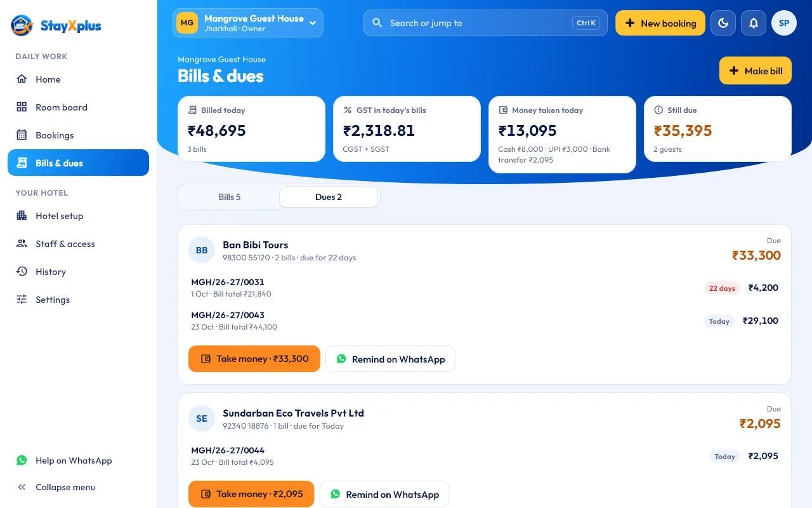
Task: Click the Make bill button
Action: (756, 70)
